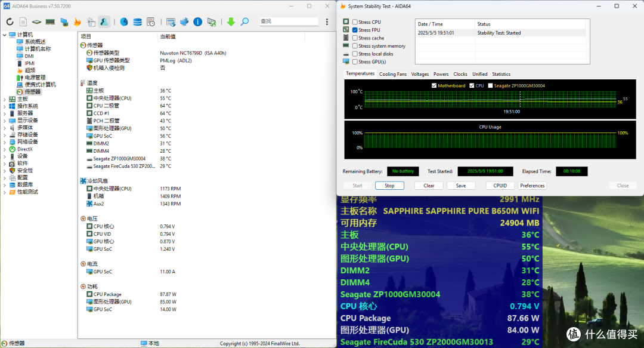The height and width of the screenshot is (348, 644).
Task: Expand the 多媒体 tree node
Action: pyautogui.click(x=5, y=128)
